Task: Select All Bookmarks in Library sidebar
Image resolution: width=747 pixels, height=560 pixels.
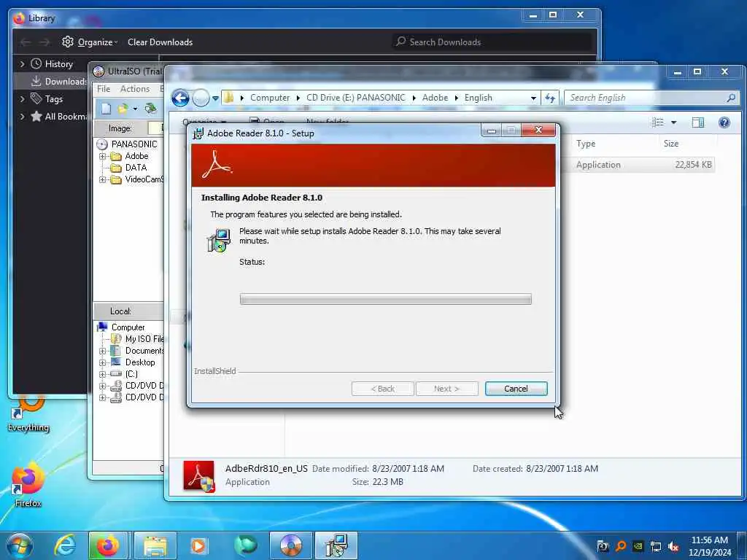Action: 59,116
